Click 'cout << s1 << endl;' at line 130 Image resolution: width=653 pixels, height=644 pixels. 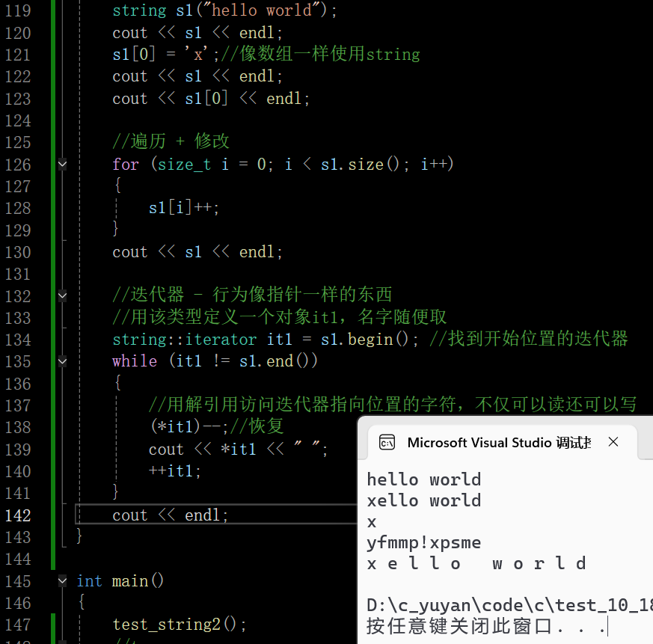point(197,252)
